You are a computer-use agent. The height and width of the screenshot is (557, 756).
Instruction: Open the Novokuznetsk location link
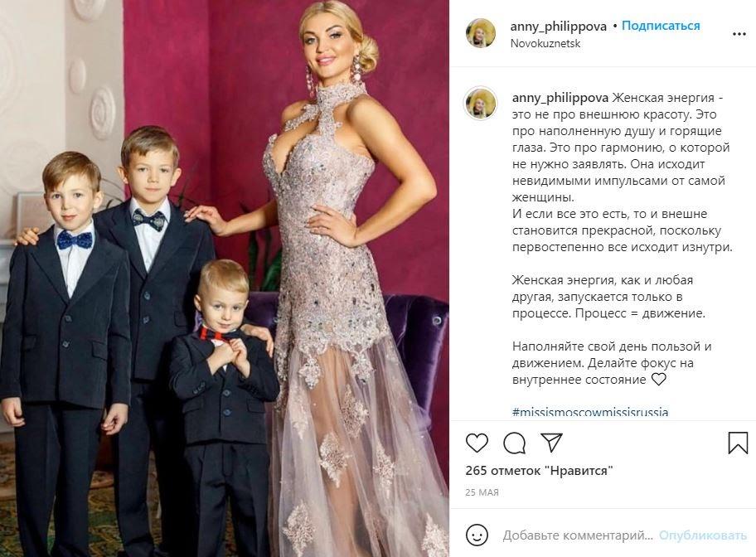point(545,43)
